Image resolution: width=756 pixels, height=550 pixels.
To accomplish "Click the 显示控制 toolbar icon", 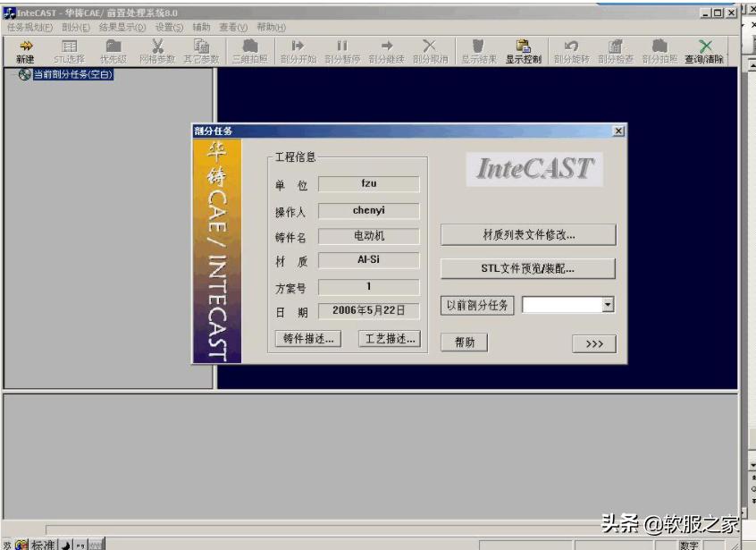I will [523, 47].
